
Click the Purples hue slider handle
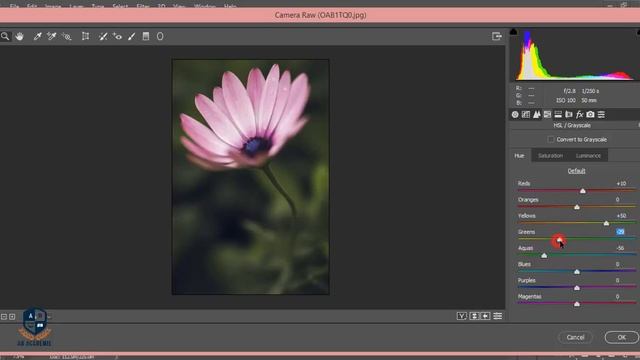point(577,288)
